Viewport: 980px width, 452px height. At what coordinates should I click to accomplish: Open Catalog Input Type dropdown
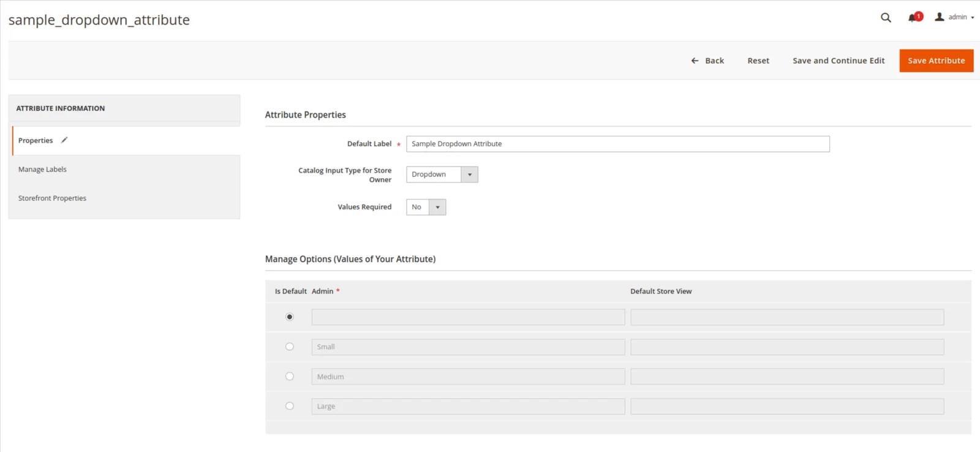pyautogui.click(x=442, y=175)
